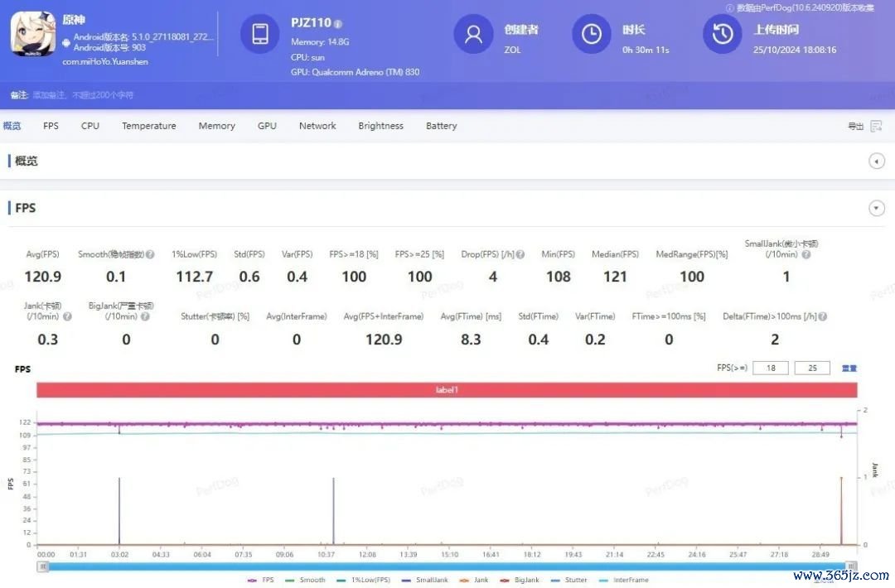Click the jank spike near 10:37
The width and height of the screenshot is (895, 588).
click(x=333, y=511)
